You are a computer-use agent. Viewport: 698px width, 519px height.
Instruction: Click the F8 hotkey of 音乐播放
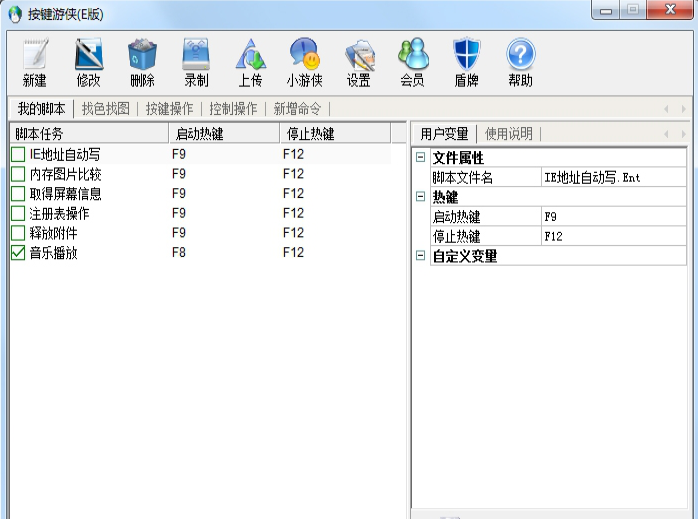(x=179, y=252)
